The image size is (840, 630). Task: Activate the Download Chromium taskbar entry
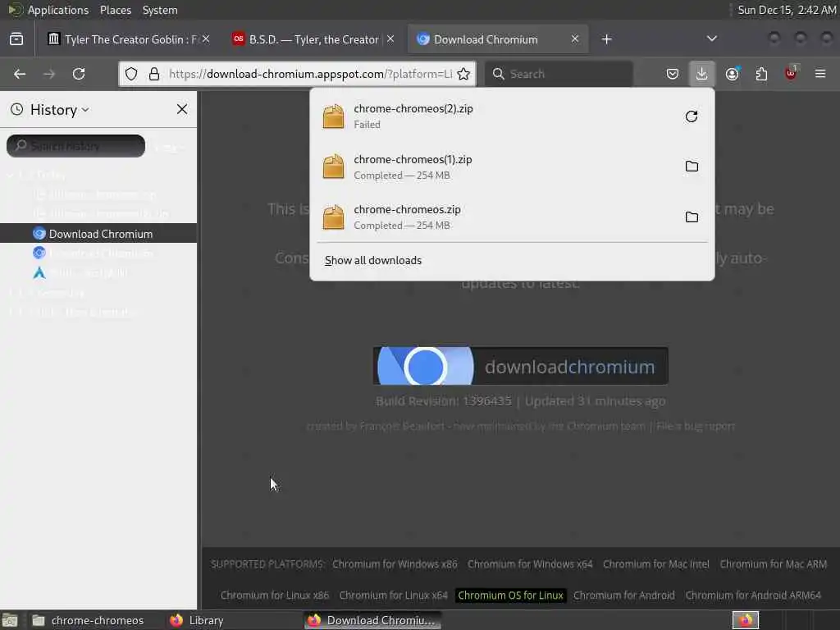pos(373,620)
